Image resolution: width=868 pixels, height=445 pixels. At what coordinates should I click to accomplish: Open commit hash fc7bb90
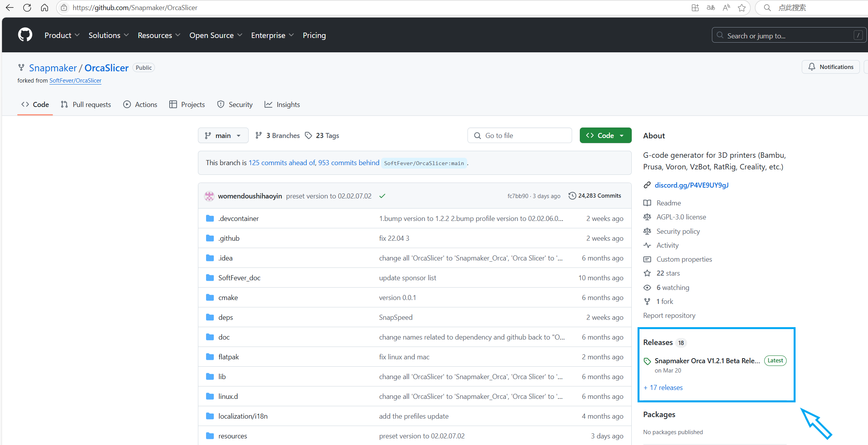tap(518, 196)
